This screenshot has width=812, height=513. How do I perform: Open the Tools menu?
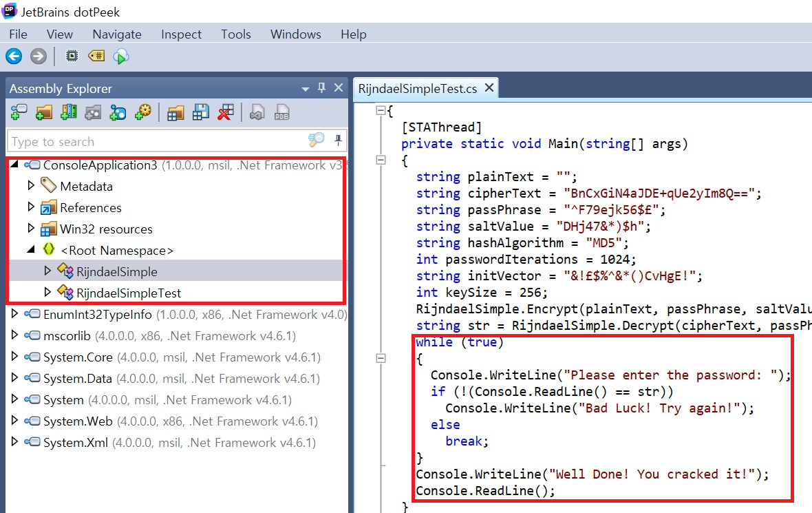pos(235,34)
